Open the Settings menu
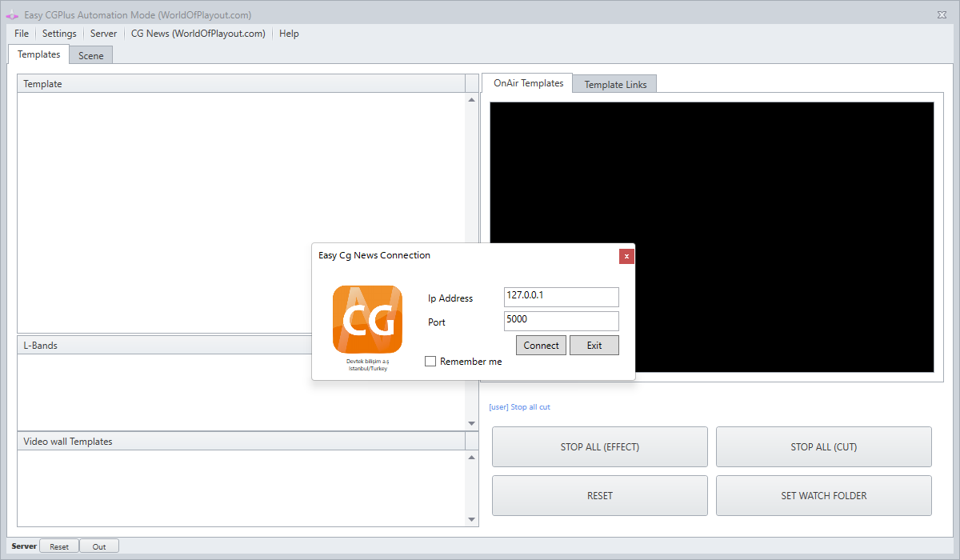Viewport: 960px width, 560px height. (59, 34)
